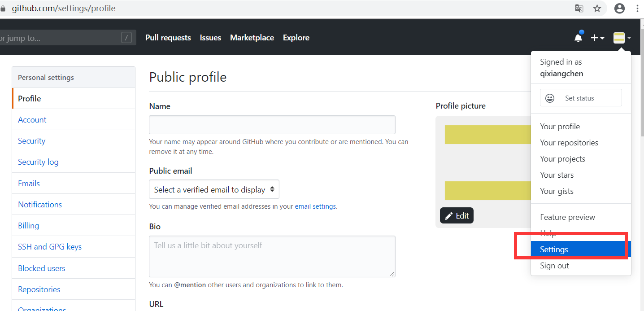This screenshot has height=311, width=644.
Task: Select Sign out in user menu
Action: pyautogui.click(x=581, y=266)
